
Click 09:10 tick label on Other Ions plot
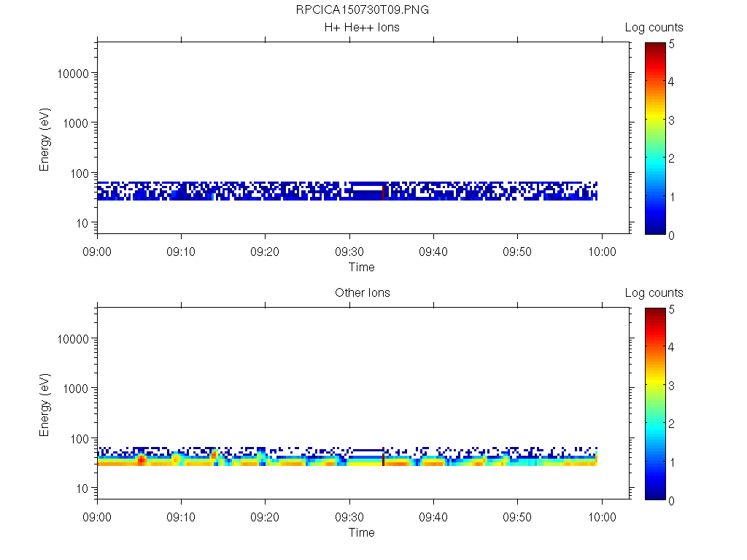(181, 517)
